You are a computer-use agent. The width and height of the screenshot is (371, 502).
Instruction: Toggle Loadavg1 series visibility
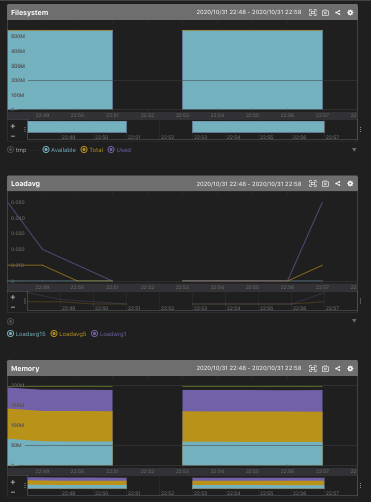click(x=109, y=334)
